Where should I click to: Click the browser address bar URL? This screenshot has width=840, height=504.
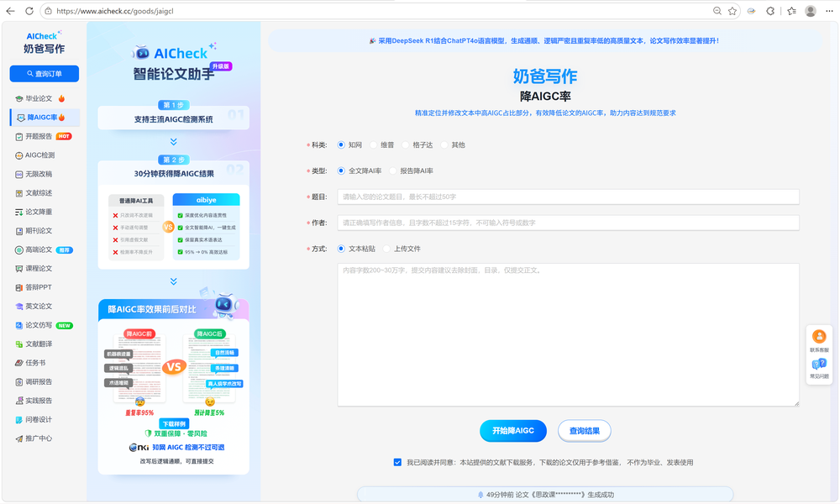point(114,11)
